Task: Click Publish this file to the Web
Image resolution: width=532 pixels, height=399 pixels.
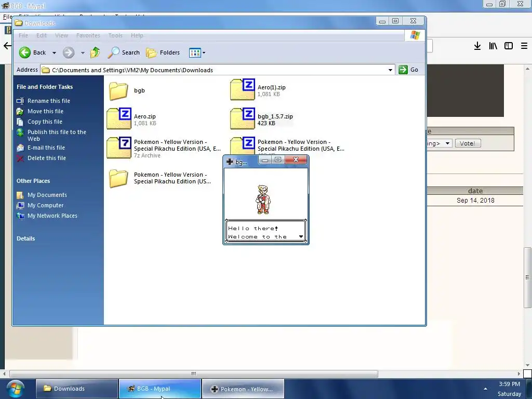Action: [x=57, y=136]
